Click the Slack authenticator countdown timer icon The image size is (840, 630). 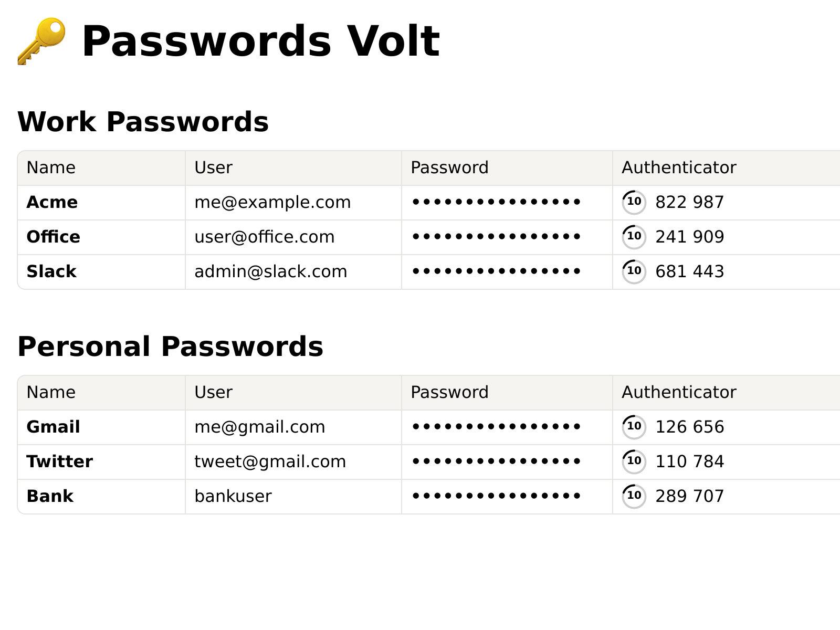pyautogui.click(x=634, y=271)
